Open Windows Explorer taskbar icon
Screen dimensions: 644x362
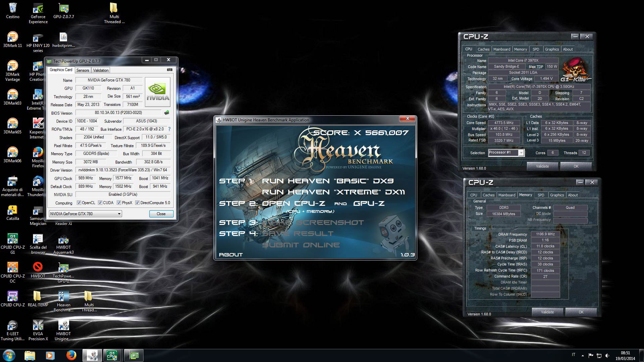(x=30, y=355)
